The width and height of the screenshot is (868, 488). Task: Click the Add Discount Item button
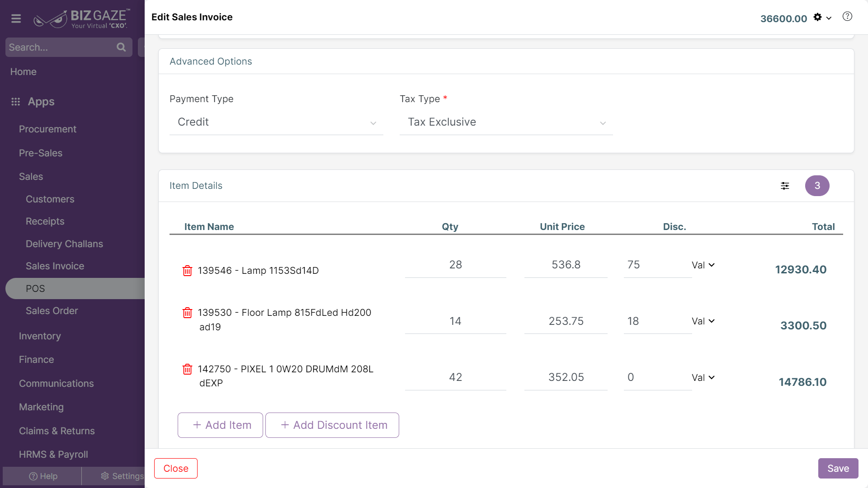332,425
